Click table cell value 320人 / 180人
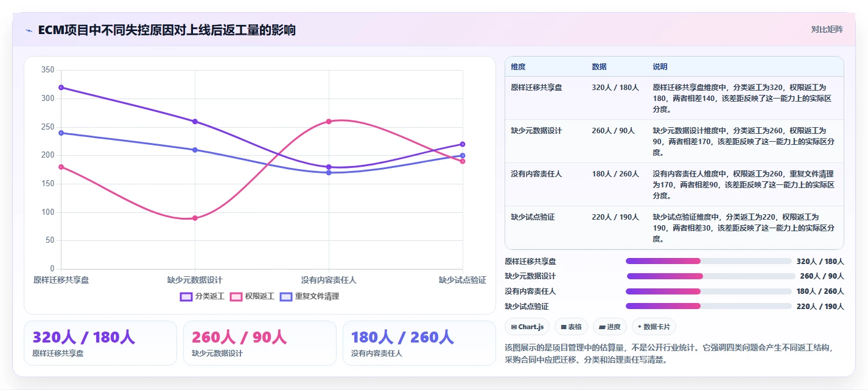The image size is (868, 390). (615, 88)
